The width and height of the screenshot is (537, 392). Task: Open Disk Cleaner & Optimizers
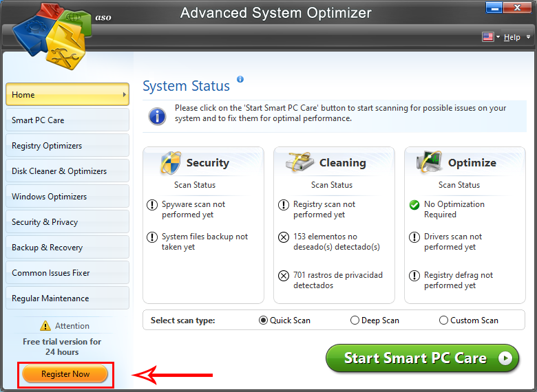67,171
